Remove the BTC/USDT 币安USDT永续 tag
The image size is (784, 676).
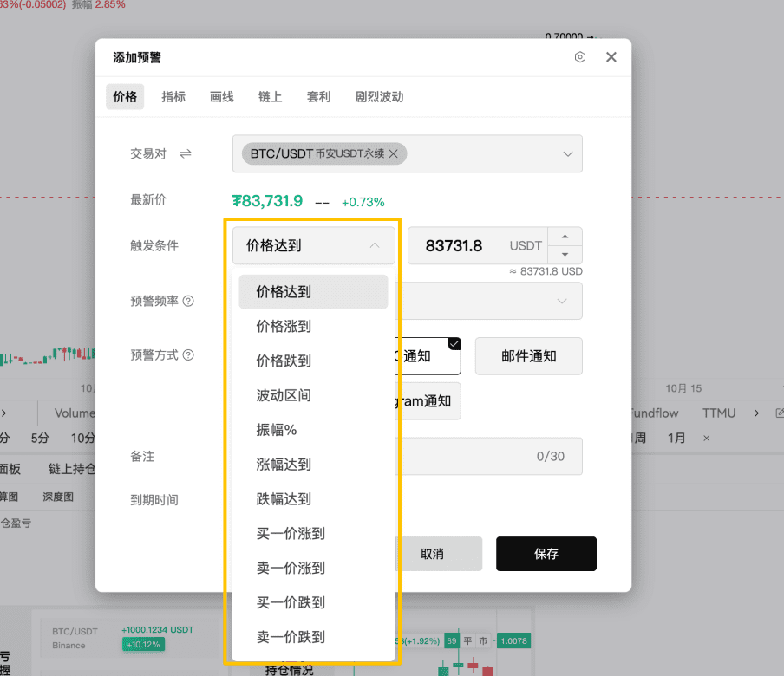394,154
